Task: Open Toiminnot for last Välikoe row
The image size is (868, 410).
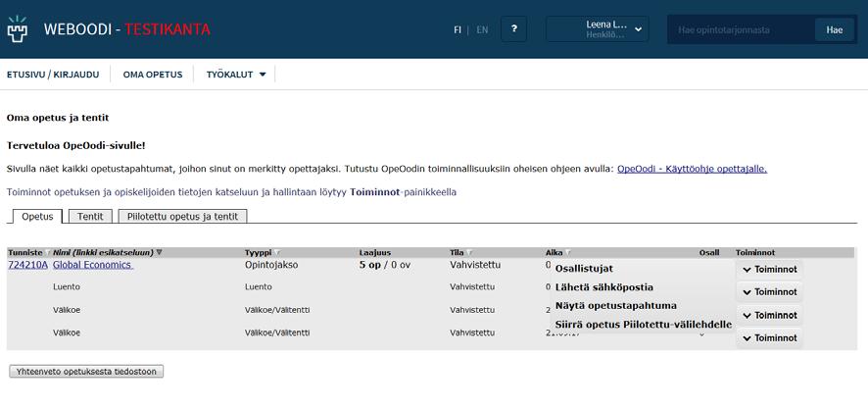Action: [769, 338]
